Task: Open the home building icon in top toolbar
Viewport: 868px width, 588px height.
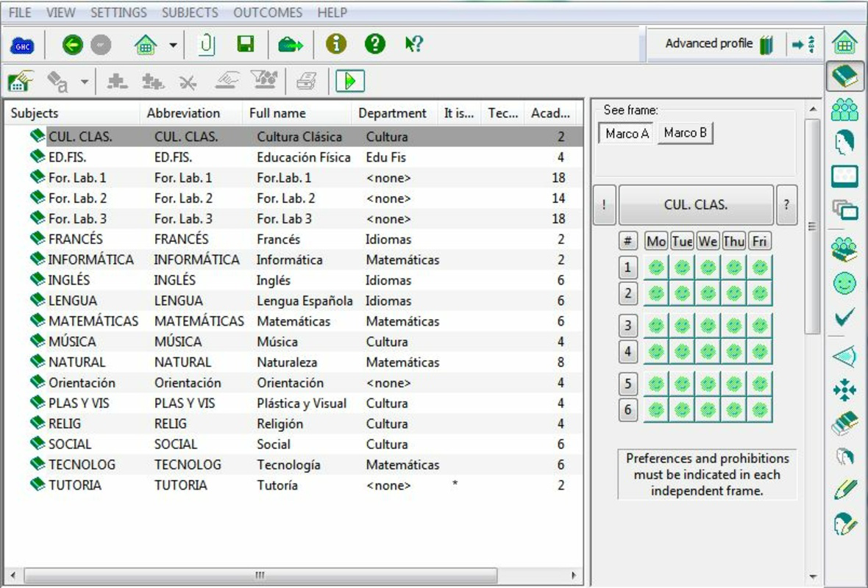Action: click(x=146, y=44)
